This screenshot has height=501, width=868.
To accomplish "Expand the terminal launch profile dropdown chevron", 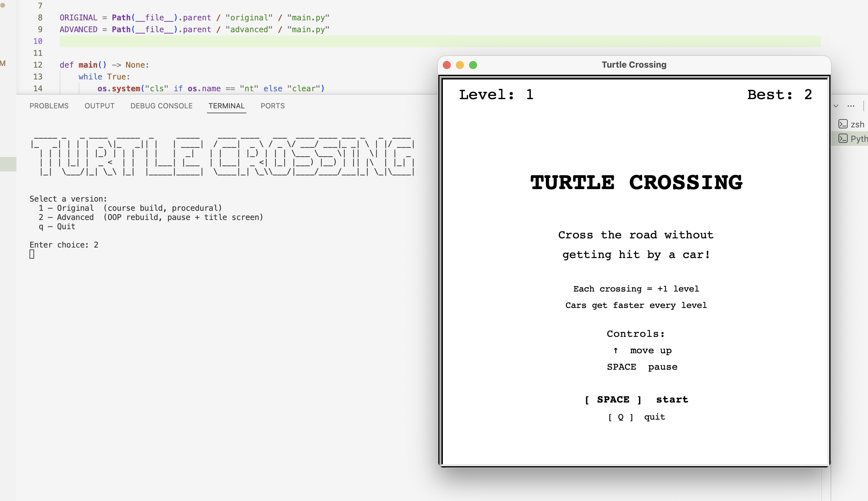I will 836,106.
